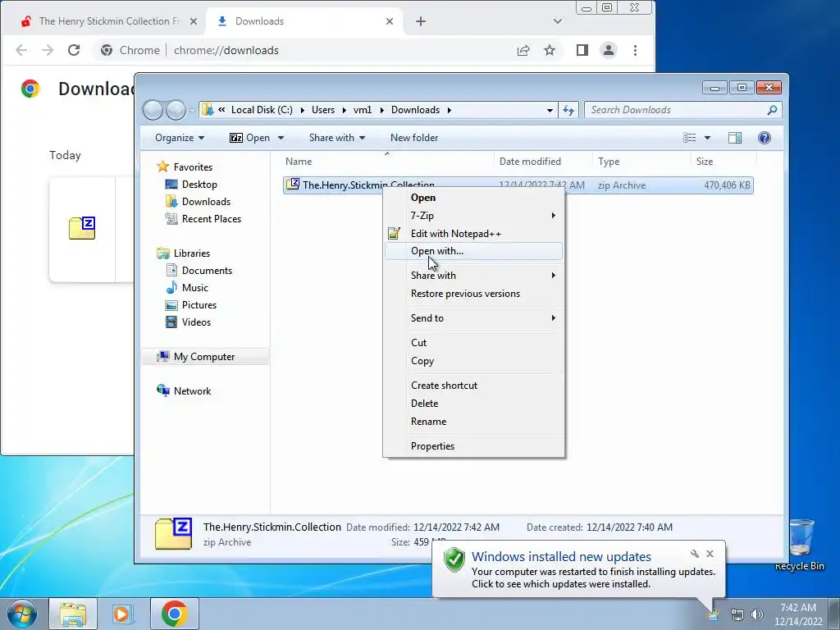The height and width of the screenshot is (630, 840).
Task: Click the 7-Zip Open toolbar button
Action: coord(249,138)
